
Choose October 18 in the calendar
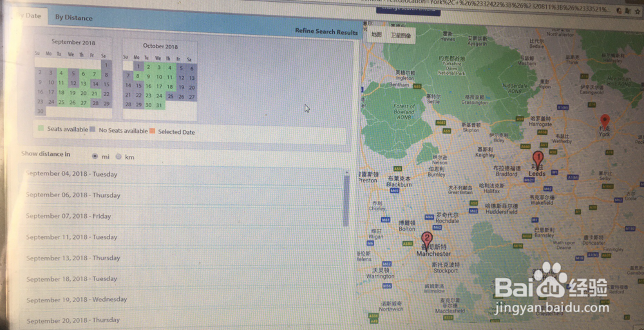point(170,87)
